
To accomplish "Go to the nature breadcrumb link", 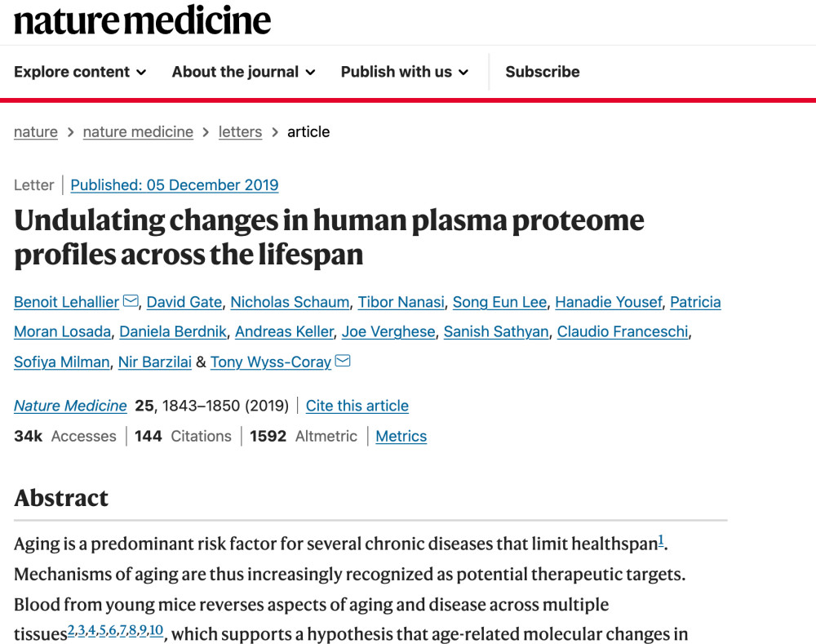I will coord(36,132).
